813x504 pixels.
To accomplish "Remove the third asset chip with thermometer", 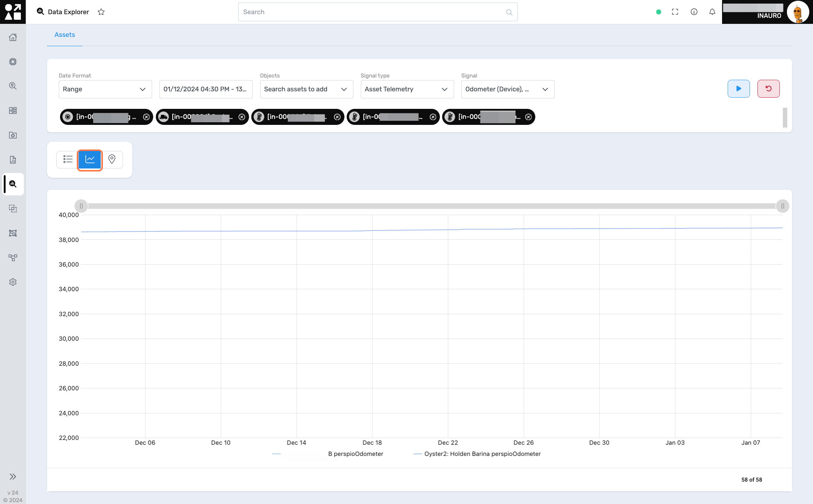I will point(337,117).
